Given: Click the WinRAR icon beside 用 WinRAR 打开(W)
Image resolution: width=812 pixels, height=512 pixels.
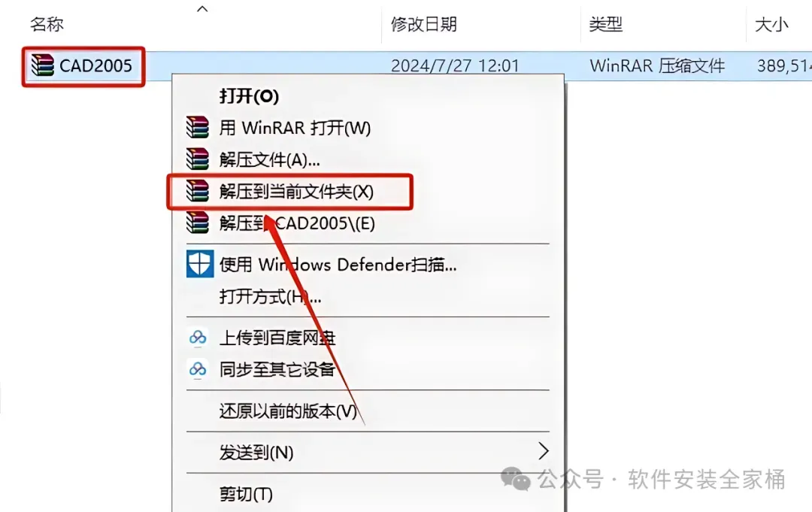Looking at the screenshot, I should point(198,127).
